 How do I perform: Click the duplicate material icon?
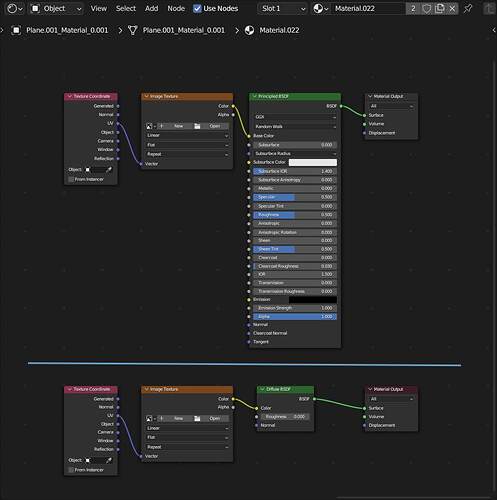[x=440, y=9]
